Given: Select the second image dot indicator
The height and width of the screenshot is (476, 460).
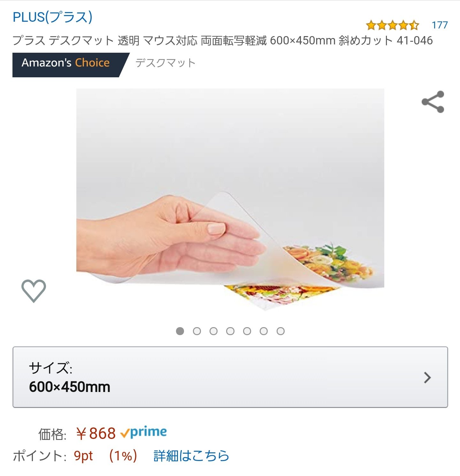Looking at the screenshot, I should [197, 331].
